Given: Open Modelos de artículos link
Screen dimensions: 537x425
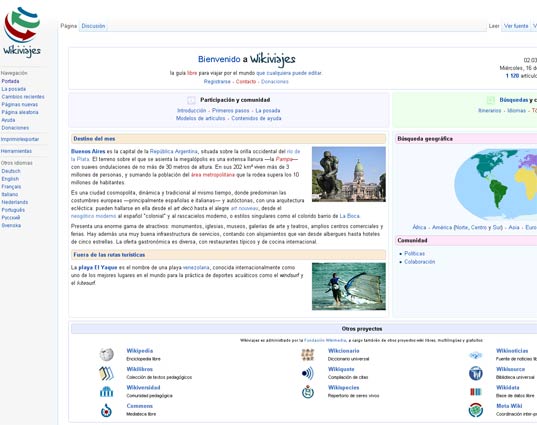Looking at the screenshot, I should 200,118.
